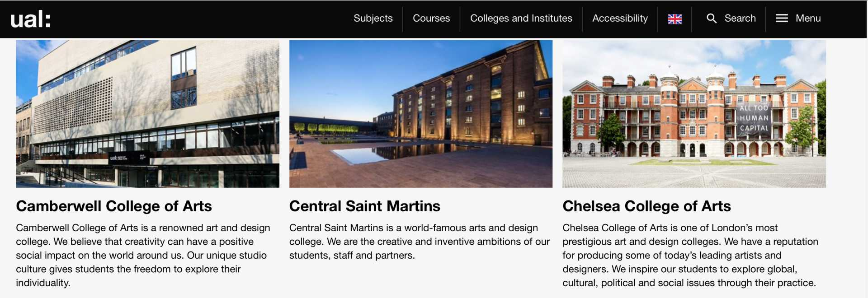Click the Chelsea College description paragraph
The image size is (868, 298).
coord(690,255)
